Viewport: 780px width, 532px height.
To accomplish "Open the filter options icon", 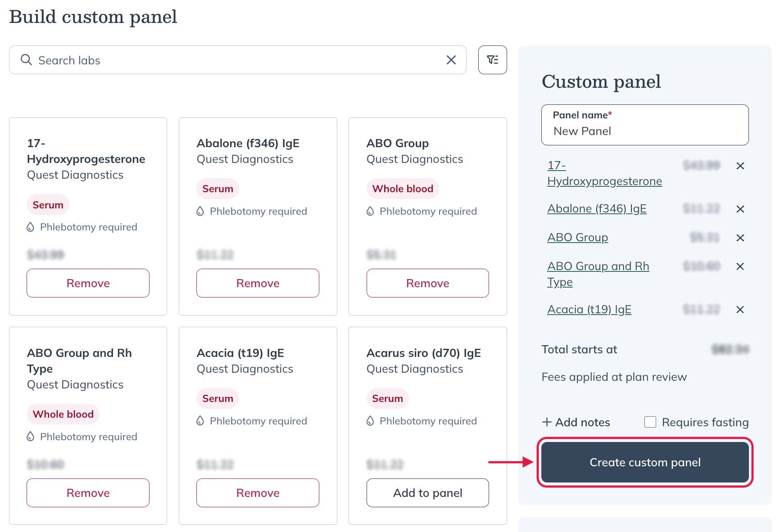I will pos(492,59).
